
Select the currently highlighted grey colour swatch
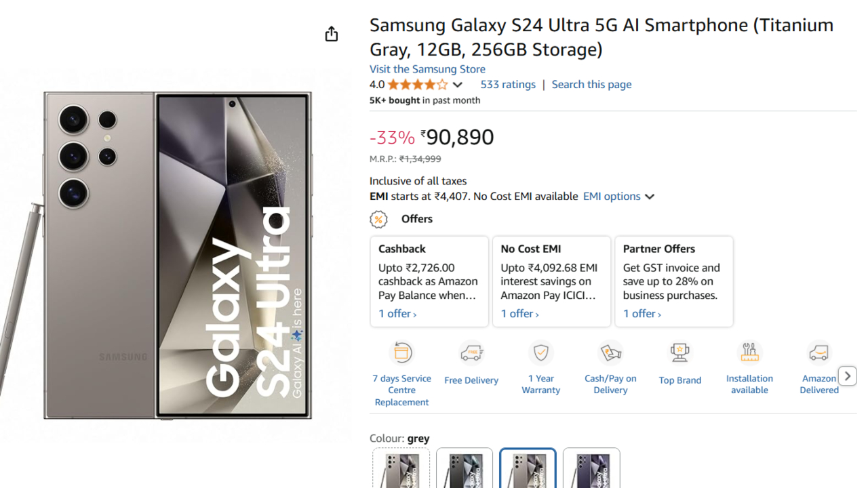[528, 469]
